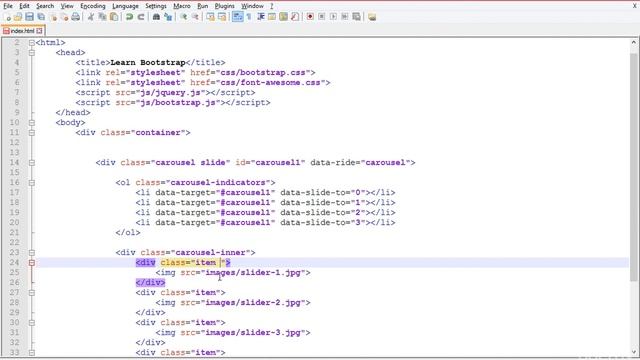The image size is (640, 360).
Task: Play back the recorded macro icon
Action: click(333, 17)
